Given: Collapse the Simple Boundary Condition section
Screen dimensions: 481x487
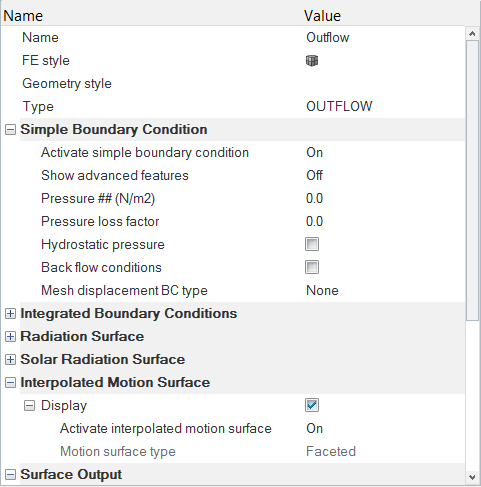Looking at the screenshot, I should click(x=10, y=130).
